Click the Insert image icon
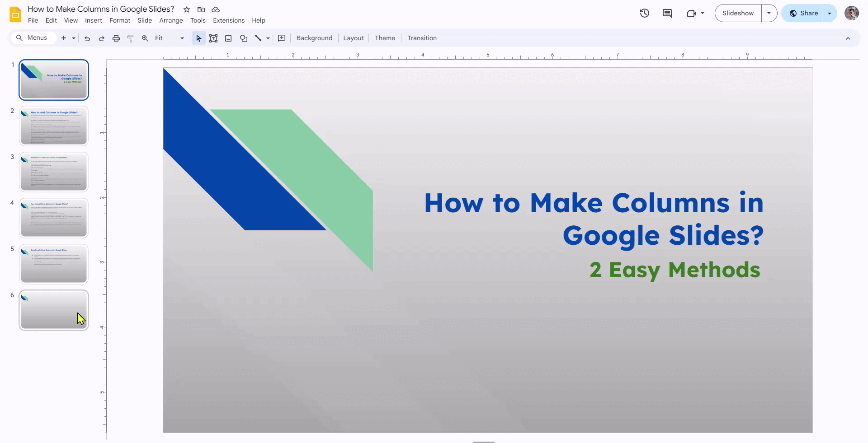The width and height of the screenshot is (868, 443). (x=228, y=38)
